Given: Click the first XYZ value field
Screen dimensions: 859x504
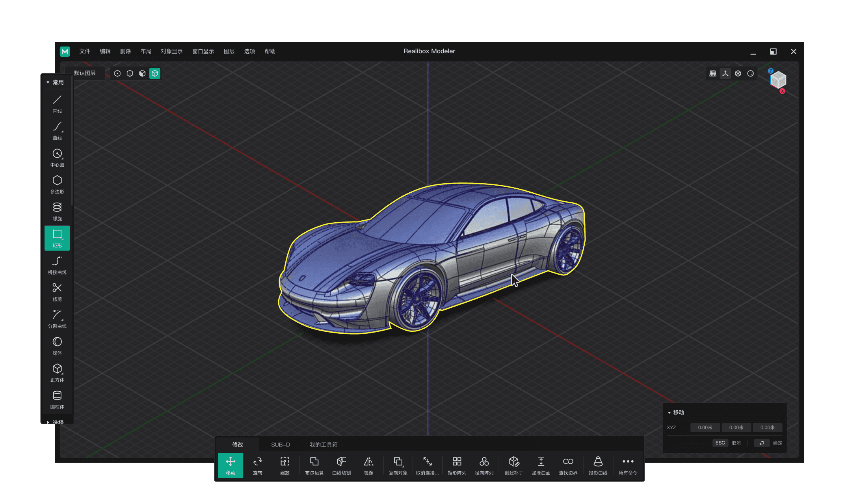Looking at the screenshot, I should point(705,428).
